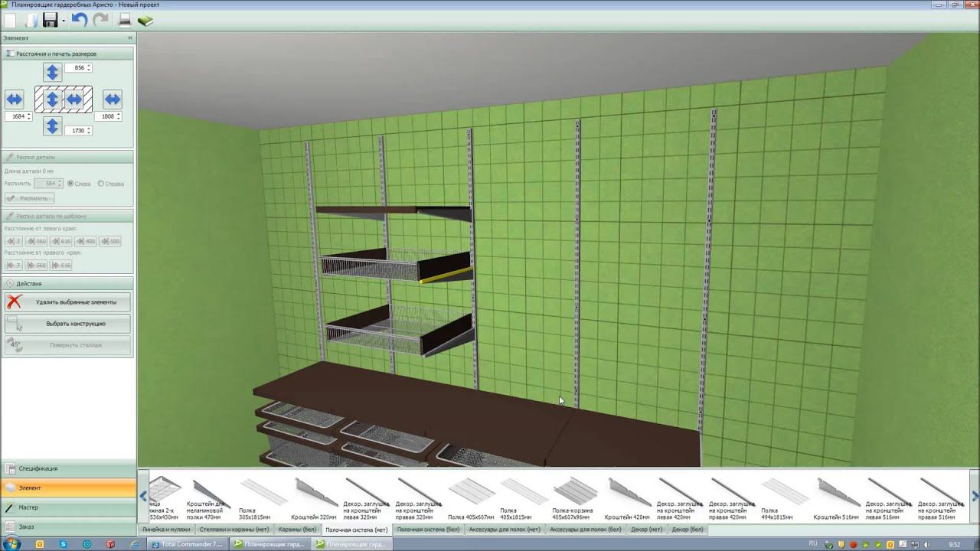Collapse the Элемент side panel
980x551 pixels.
(x=130, y=37)
